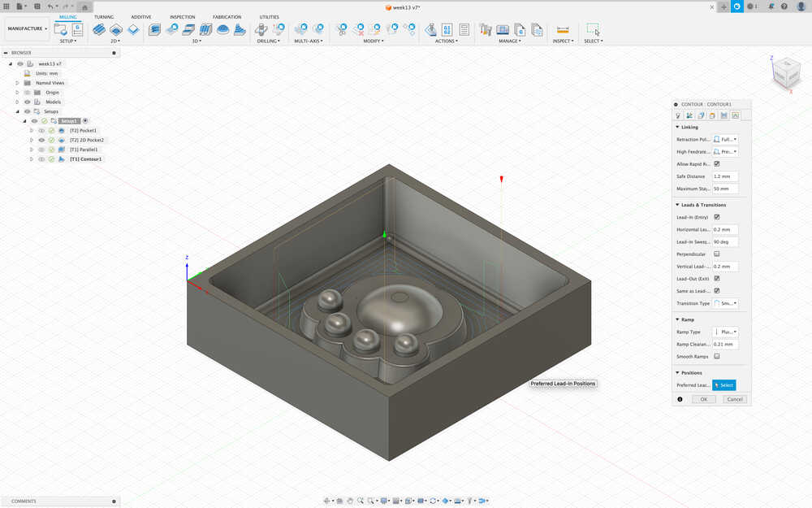
Task: Open the High Feedrate Mode dropdown
Action: click(x=725, y=152)
